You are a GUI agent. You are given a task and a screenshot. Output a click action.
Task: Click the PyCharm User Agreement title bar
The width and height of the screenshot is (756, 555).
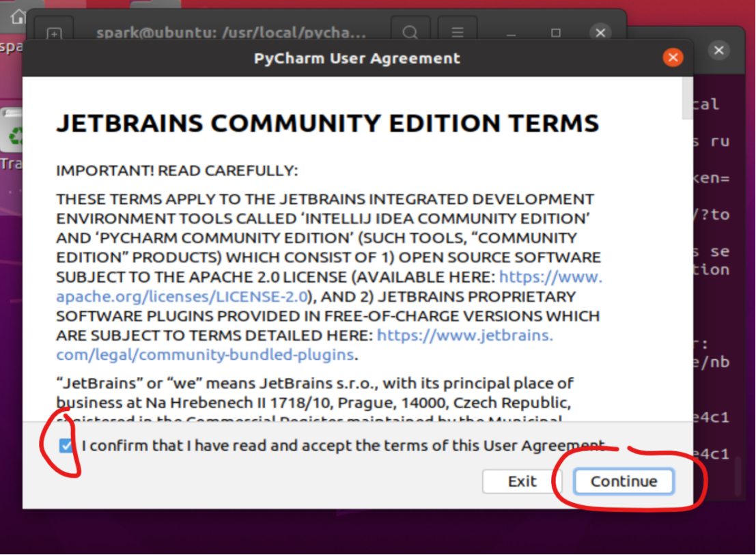pos(357,58)
